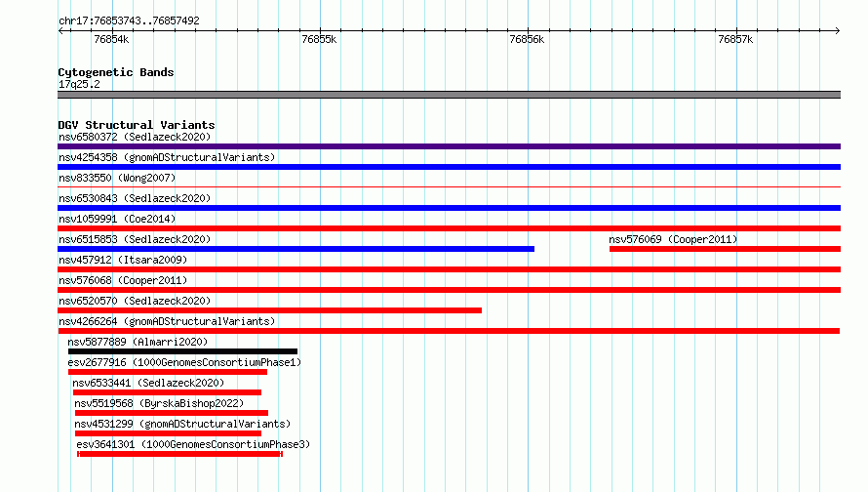Click the red nsv576069 variant bar

tap(726, 249)
